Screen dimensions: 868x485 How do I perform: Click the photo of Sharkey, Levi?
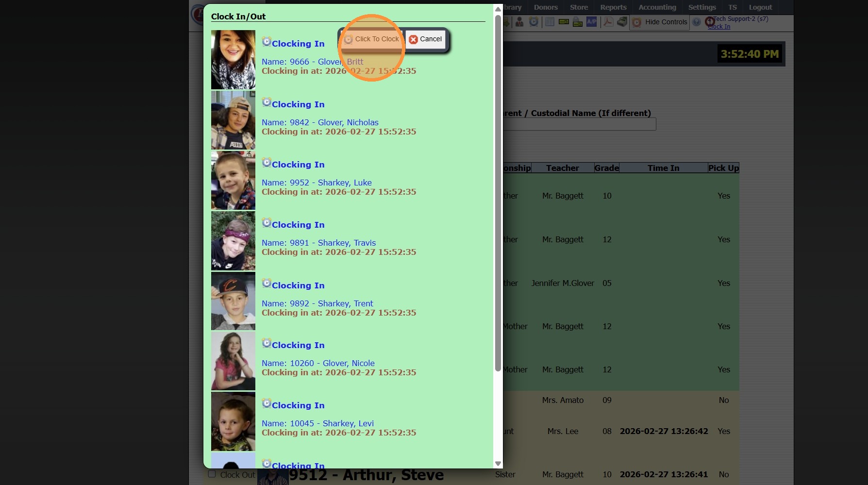233,421
